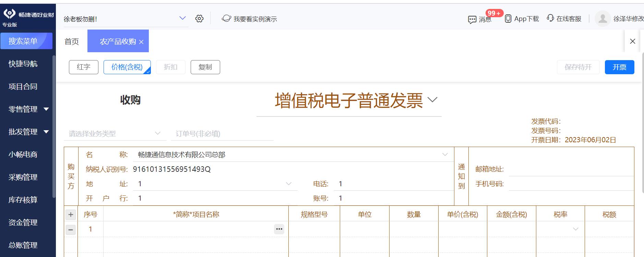Open the settings gear icon
The image size is (644, 257).
coord(199,19)
